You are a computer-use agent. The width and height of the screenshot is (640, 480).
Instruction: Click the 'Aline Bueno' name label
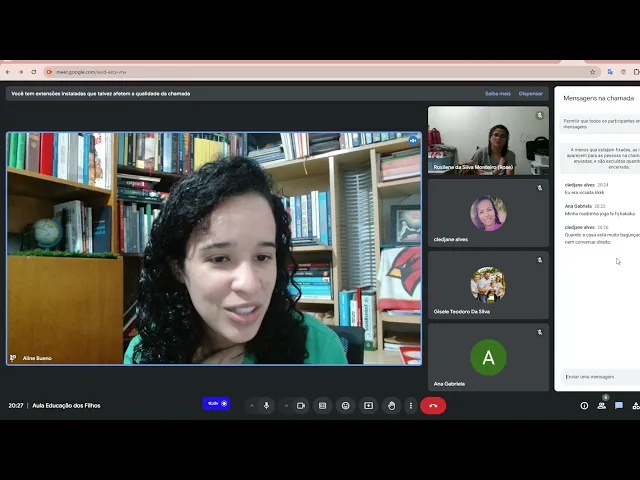point(37,358)
